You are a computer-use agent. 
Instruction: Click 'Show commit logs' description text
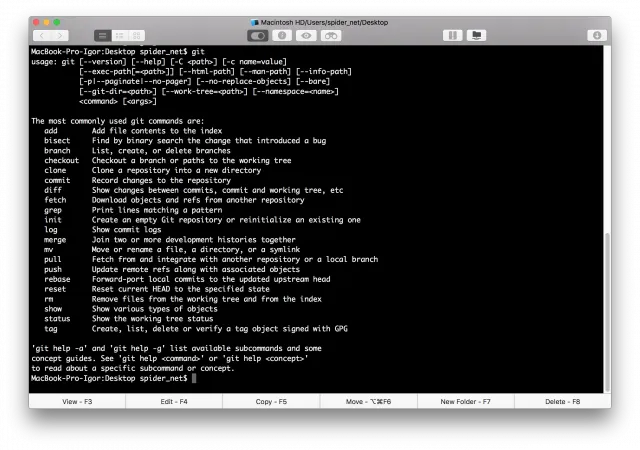click(126, 230)
